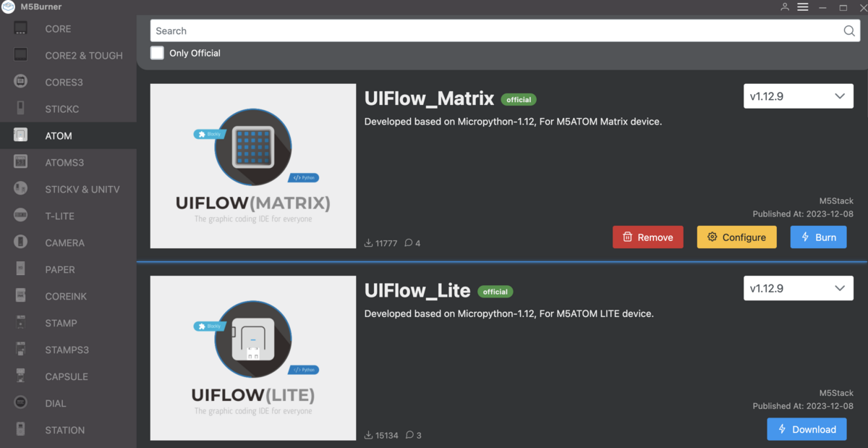This screenshot has width=868, height=448.
Task: Select the STICKV & UNITV icon
Action: 21,189
